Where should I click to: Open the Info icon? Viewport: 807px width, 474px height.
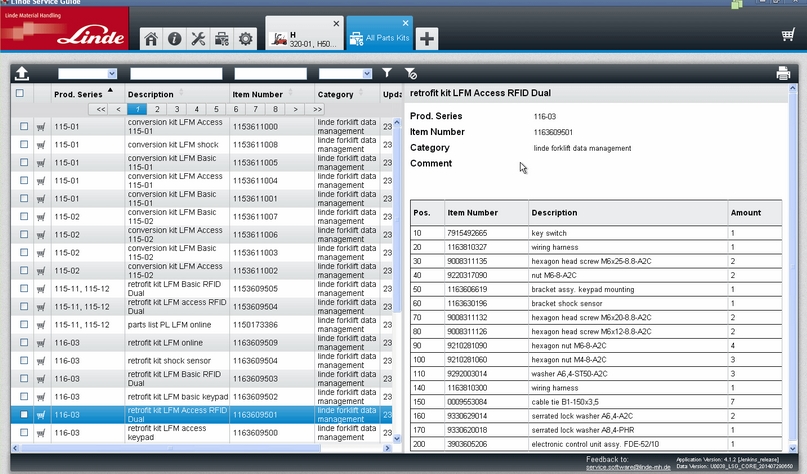click(174, 39)
